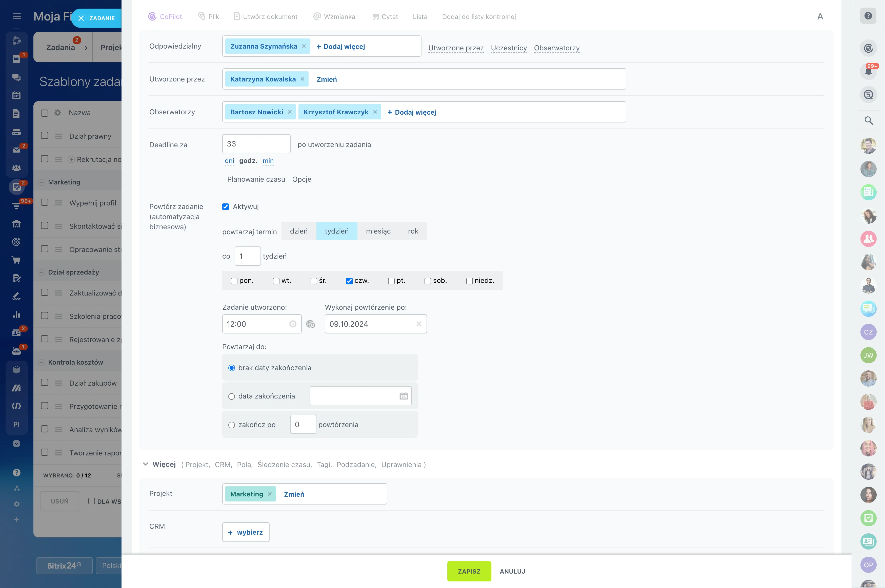885x588 pixels.
Task: Open the analytics bar chart icon
Action: click(x=16, y=314)
